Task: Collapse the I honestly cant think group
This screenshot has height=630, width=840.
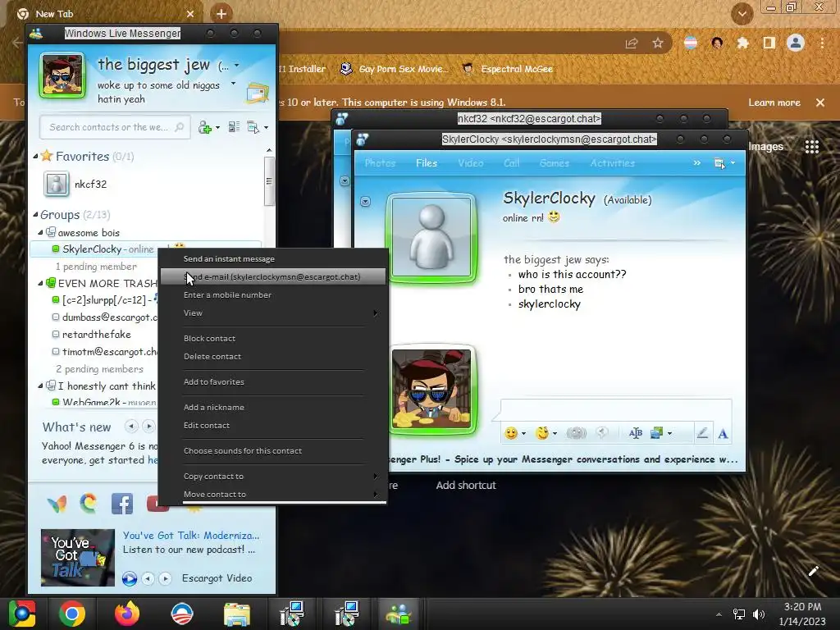Action: tap(41, 386)
